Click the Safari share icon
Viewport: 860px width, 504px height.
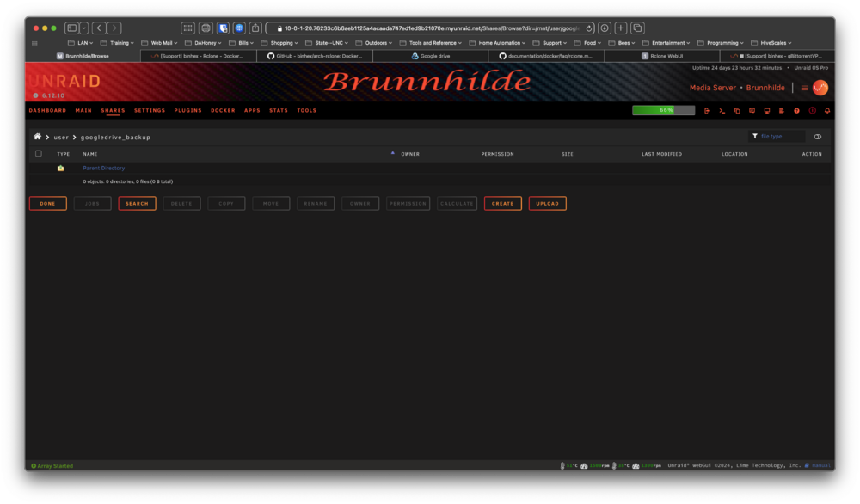click(x=255, y=28)
